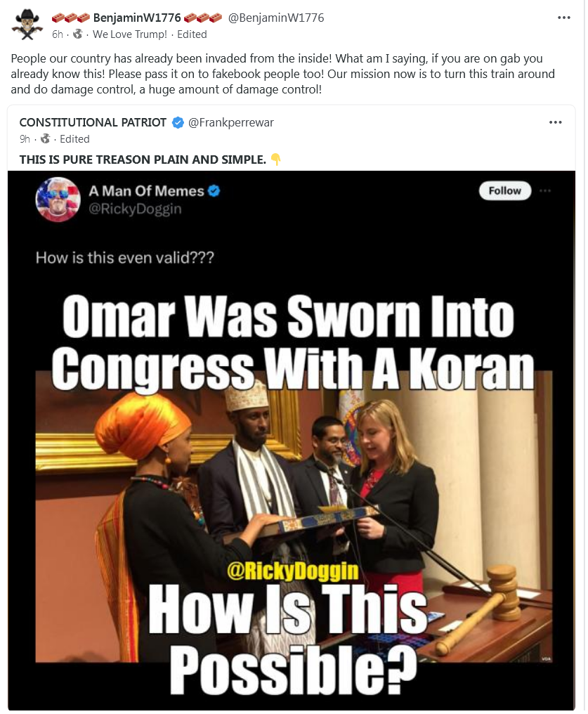Viewport: 588px width, 714px height.
Task: Click CONSTITUTIONAL PATRIOT's blue verified badge
Action: (x=178, y=122)
